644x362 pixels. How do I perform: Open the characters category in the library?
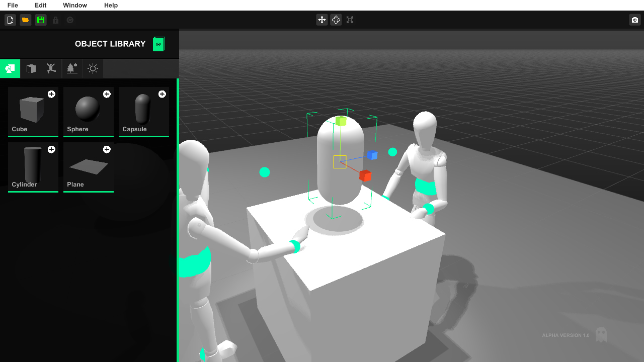[x=51, y=68]
